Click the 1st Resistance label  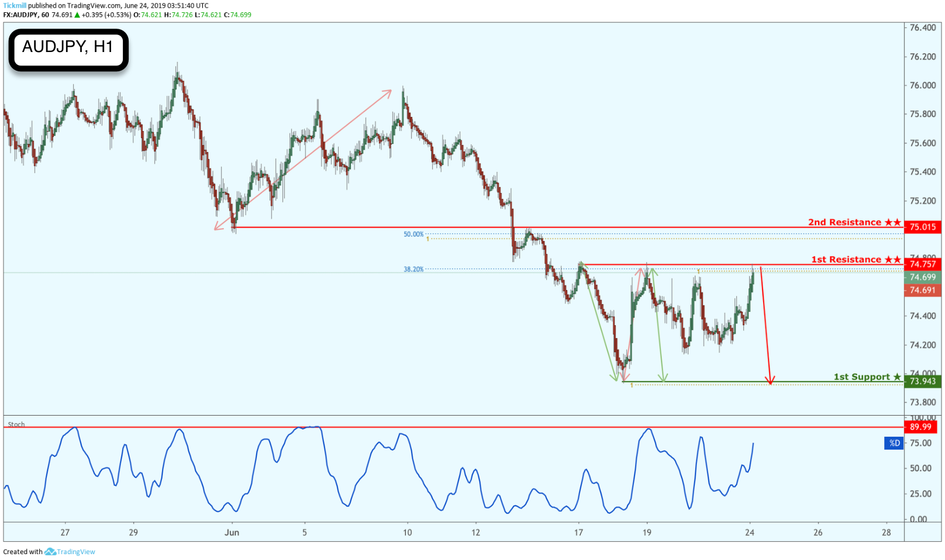(856, 260)
